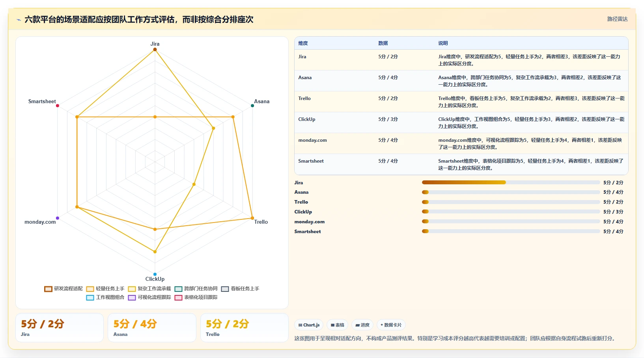644x358 pixels.
Task: Click the ClickUp progress bar
Action: (x=511, y=211)
